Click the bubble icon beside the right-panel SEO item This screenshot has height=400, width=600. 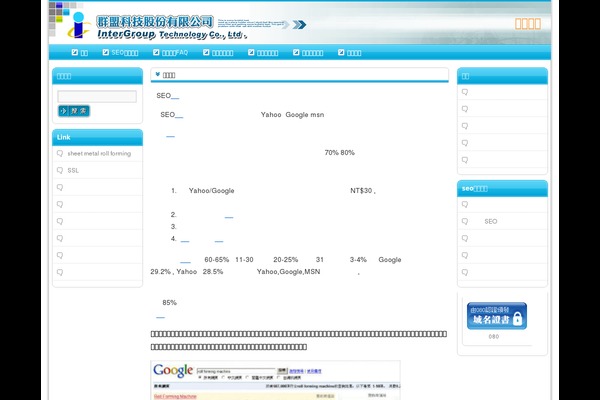(x=465, y=221)
